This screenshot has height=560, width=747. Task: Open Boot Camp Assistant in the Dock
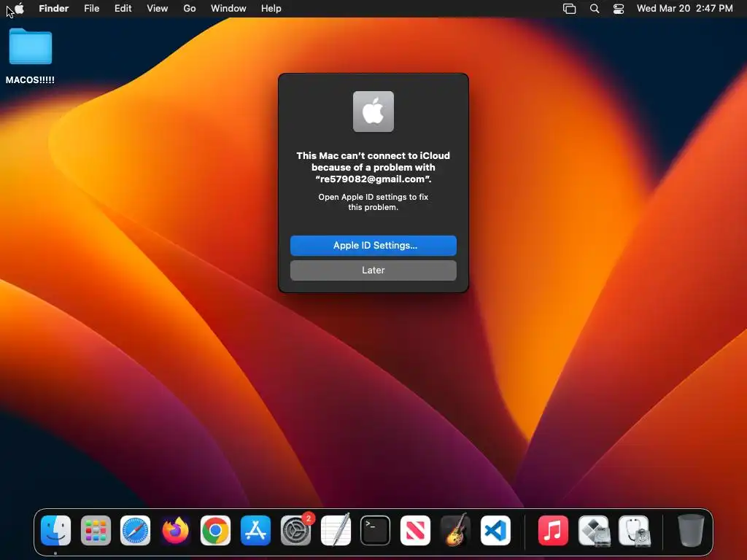(x=594, y=531)
